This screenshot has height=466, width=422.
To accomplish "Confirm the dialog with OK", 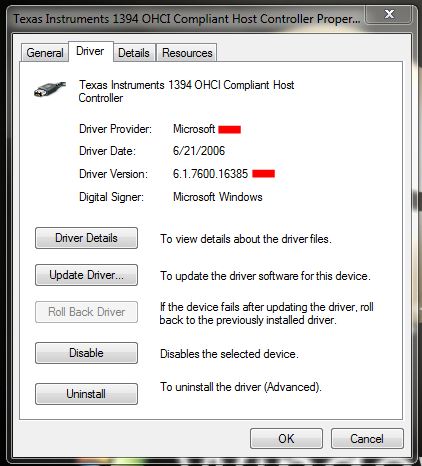I will (286, 439).
